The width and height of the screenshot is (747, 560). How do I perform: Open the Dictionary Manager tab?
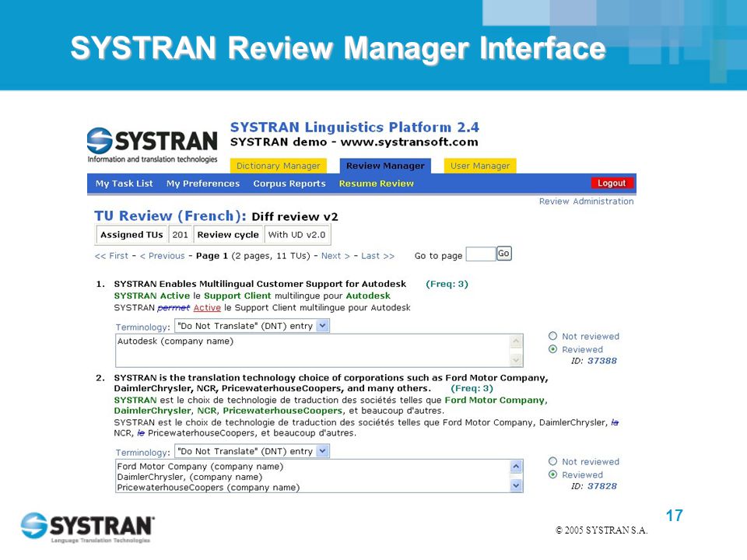(279, 166)
